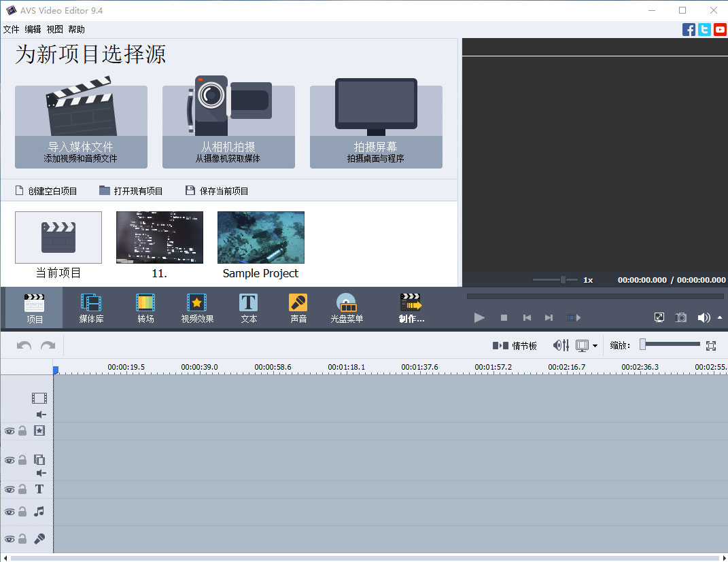Open the 文件 menu
The width and height of the screenshot is (728, 562).
pyautogui.click(x=12, y=29)
